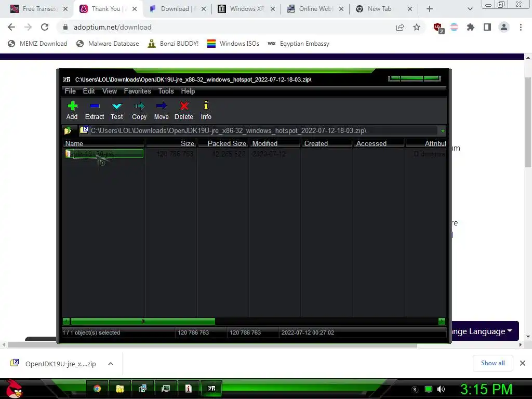Sort by Packed Size column header

pos(223,143)
